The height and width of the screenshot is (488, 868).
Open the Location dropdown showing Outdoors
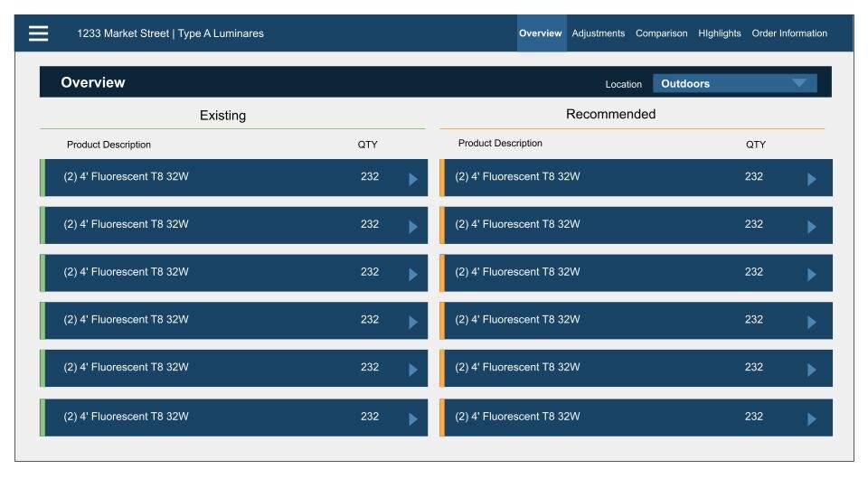734,83
